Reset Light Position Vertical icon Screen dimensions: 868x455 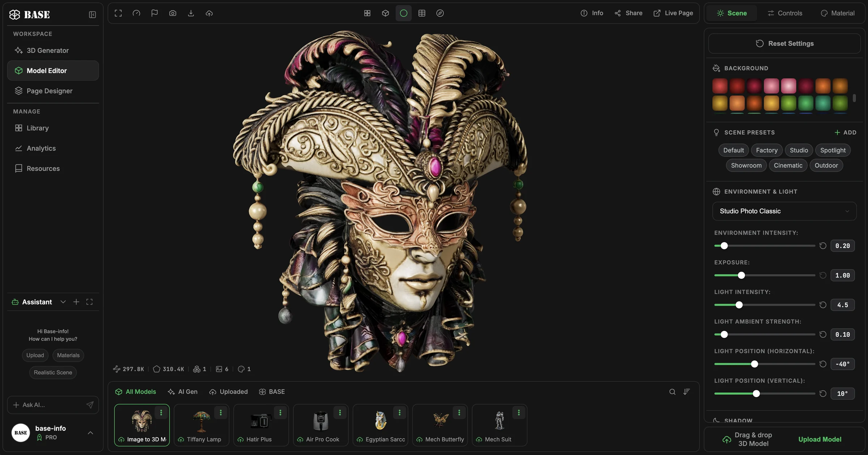[823, 393]
